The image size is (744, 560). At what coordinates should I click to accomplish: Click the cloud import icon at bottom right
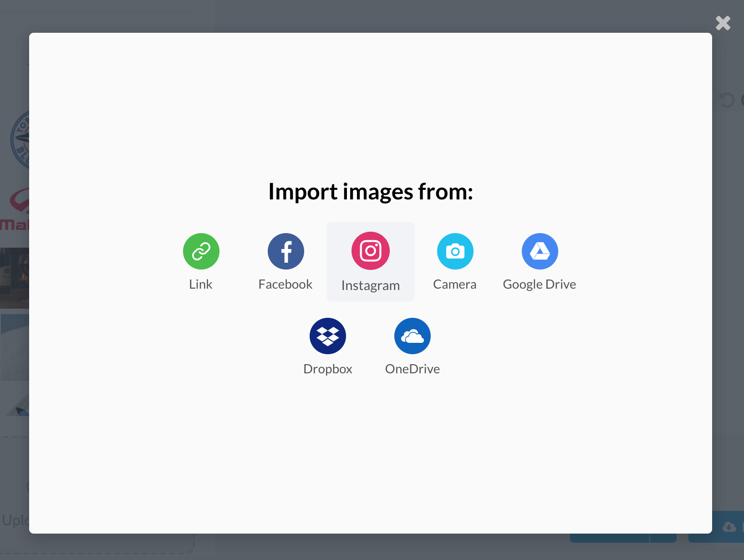click(x=730, y=527)
